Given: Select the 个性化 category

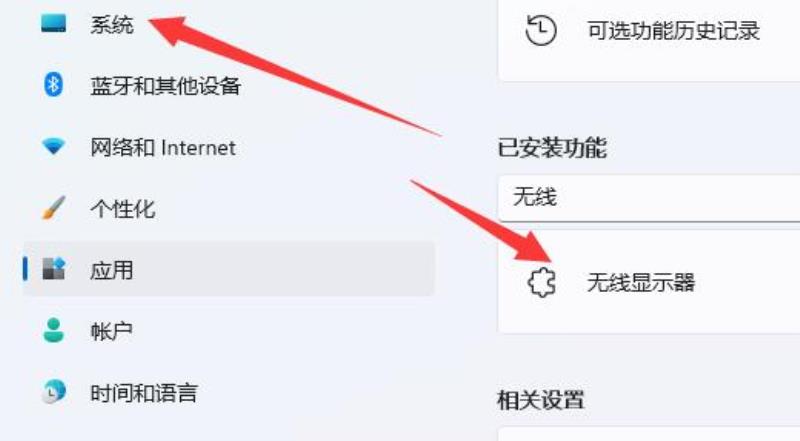Looking at the screenshot, I should (x=122, y=209).
